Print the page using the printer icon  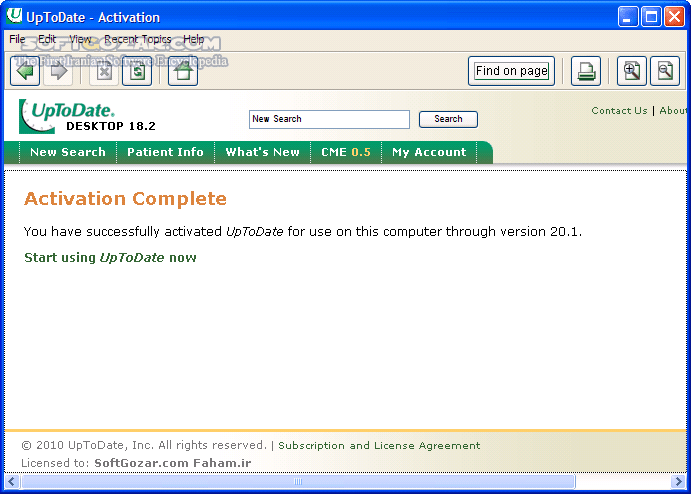(x=586, y=71)
